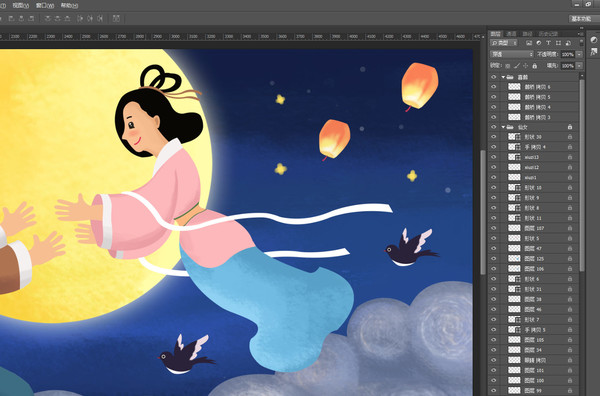The image size is (600, 396).
Task: Filter layers by shape layer icon
Action: tap(558, 43)
